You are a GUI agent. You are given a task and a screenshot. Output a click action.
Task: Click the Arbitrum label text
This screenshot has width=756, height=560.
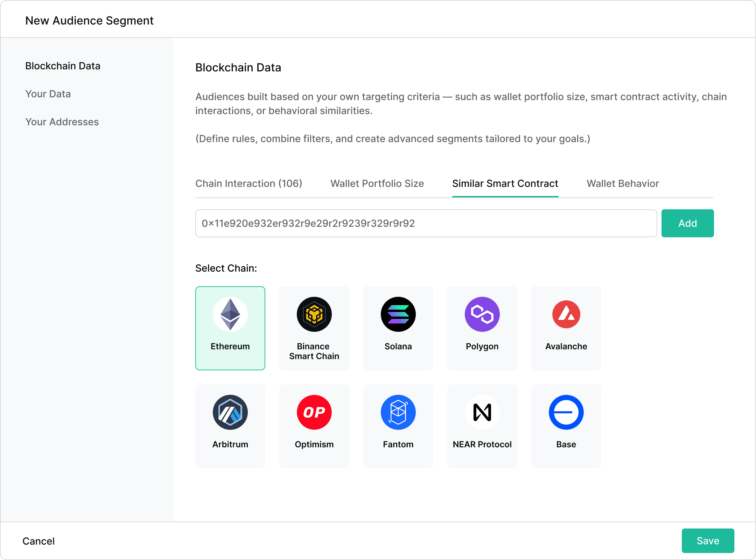coord(230,444)
